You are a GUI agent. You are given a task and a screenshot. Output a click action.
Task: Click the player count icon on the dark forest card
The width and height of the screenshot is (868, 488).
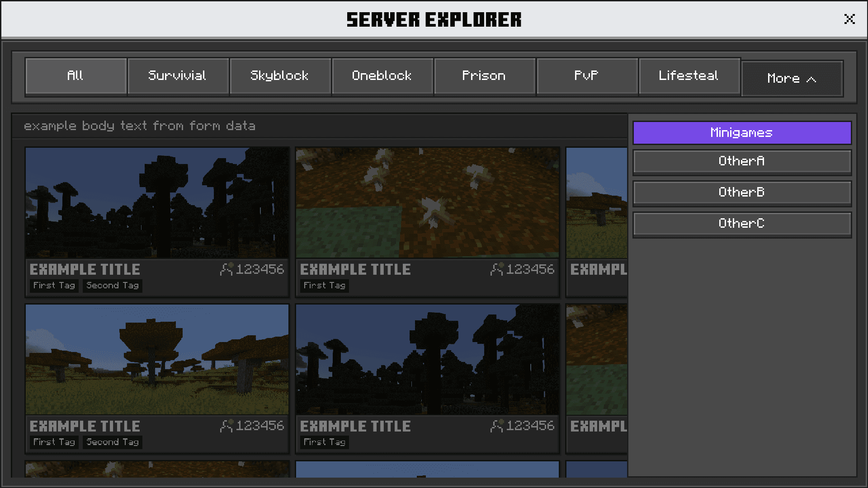[x=226, y=269]
